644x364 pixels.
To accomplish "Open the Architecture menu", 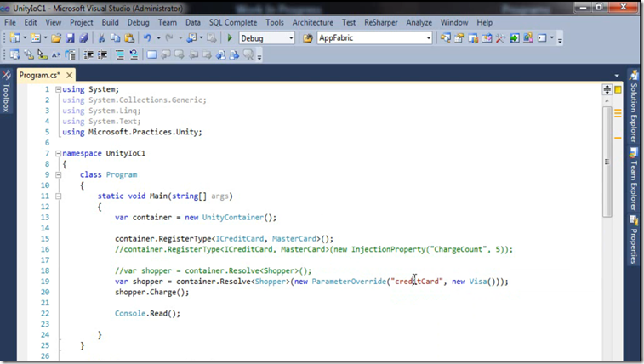I will 312,23.
